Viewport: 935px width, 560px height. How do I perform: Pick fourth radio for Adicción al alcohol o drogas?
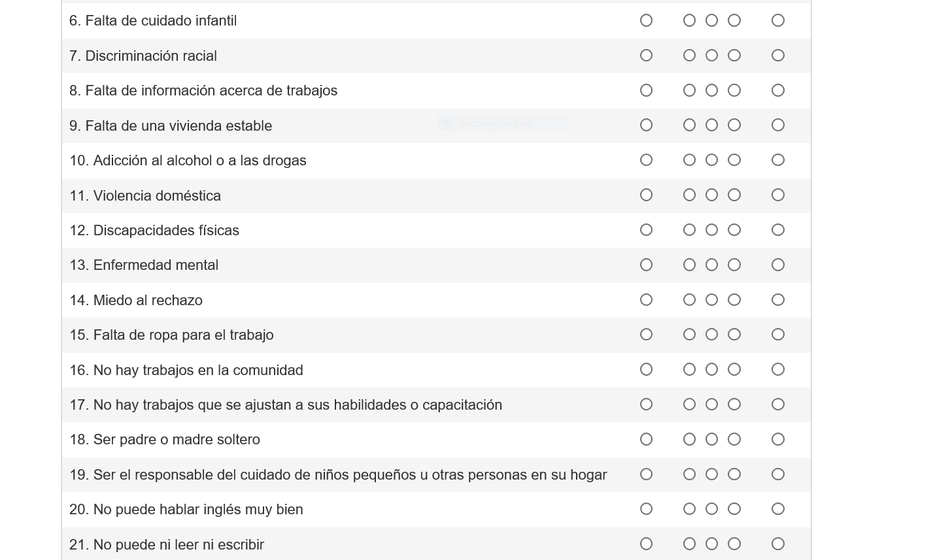pyautogui.click(x=734, y=160)
